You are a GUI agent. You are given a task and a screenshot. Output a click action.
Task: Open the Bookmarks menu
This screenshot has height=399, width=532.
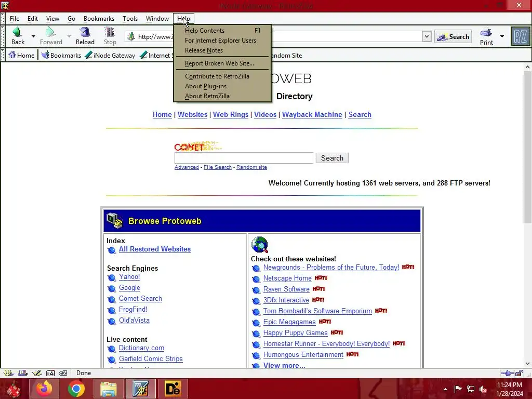point(99,19)
